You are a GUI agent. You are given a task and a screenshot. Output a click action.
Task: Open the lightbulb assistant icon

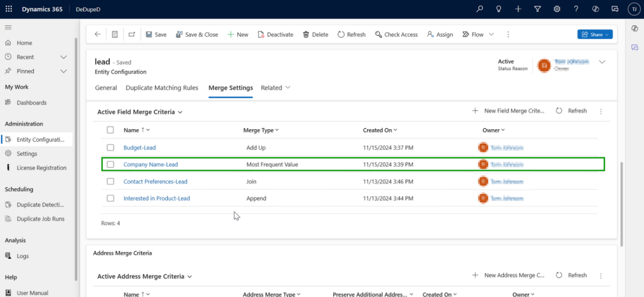[499, 9]
